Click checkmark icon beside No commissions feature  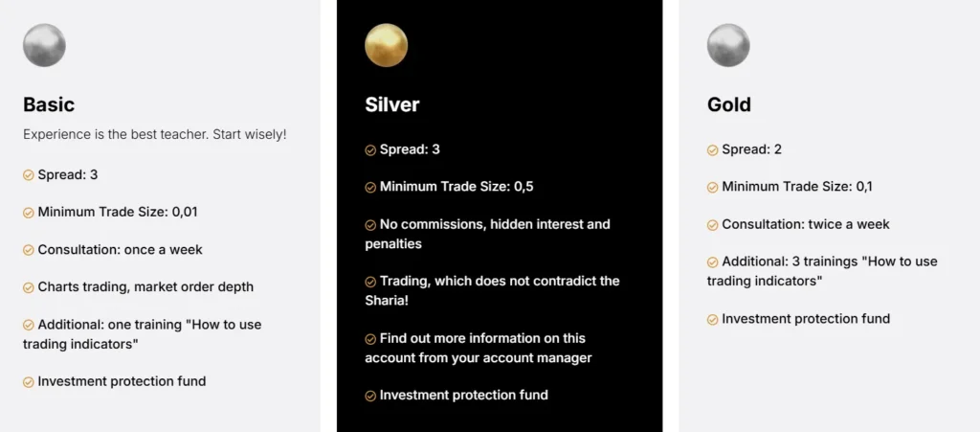pos(370,225)
